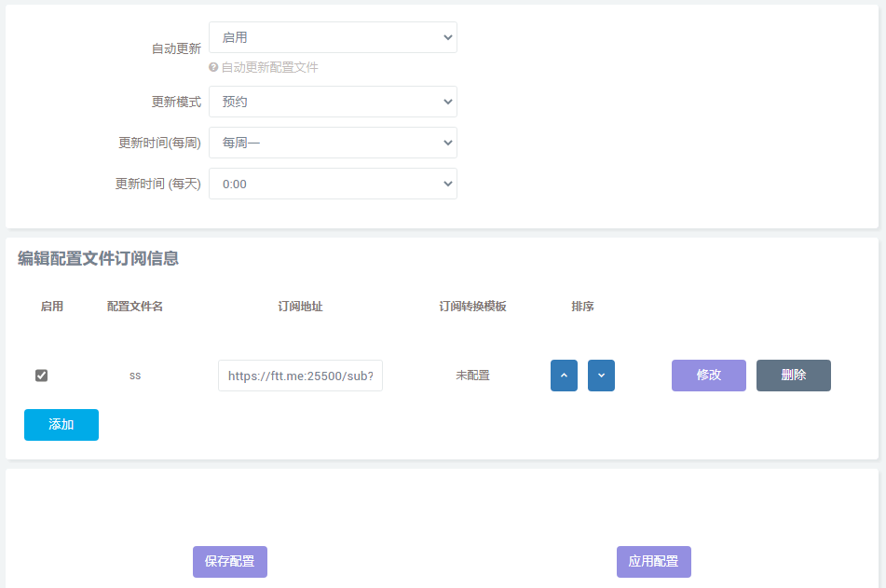Click the 修改 button for ss
Viewport: 886px width, 588px height.
(x=708, y=376)
